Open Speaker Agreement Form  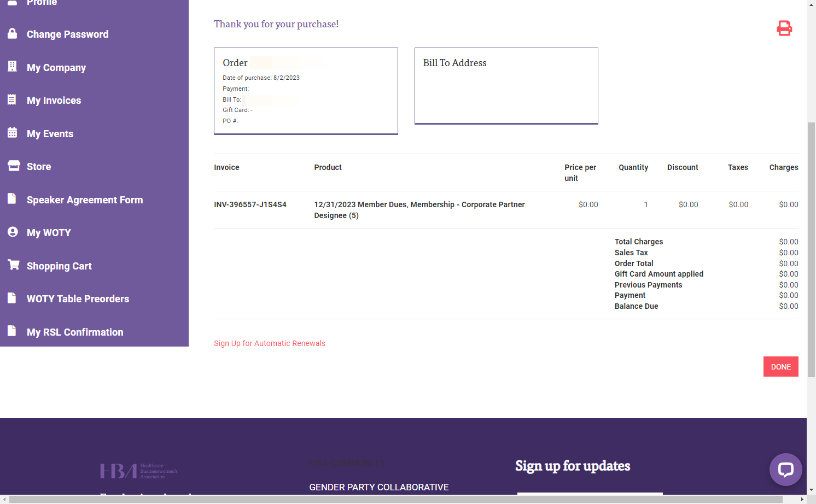pyautogui.click(x=85, y=200)
